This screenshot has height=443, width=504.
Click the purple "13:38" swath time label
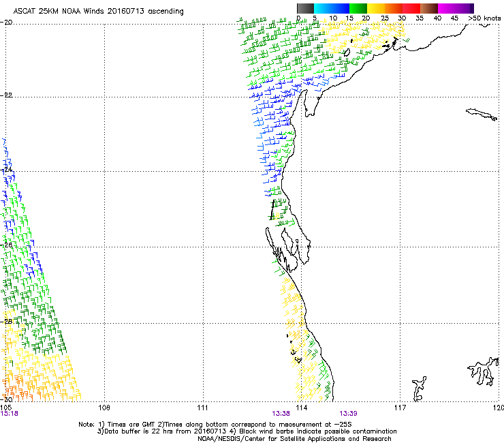(x=281, y=414)
